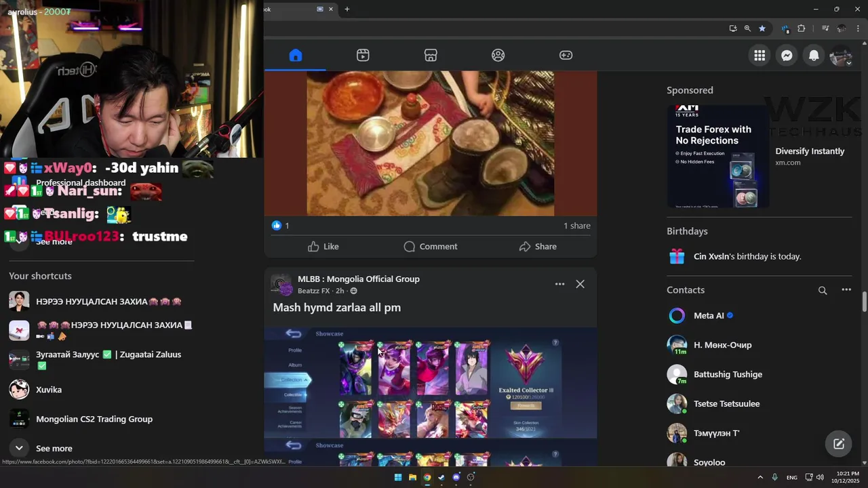Viewport: 868px width, 488px height.
Task: Click the bookmark star icon
Action: (x=762, y=28)
